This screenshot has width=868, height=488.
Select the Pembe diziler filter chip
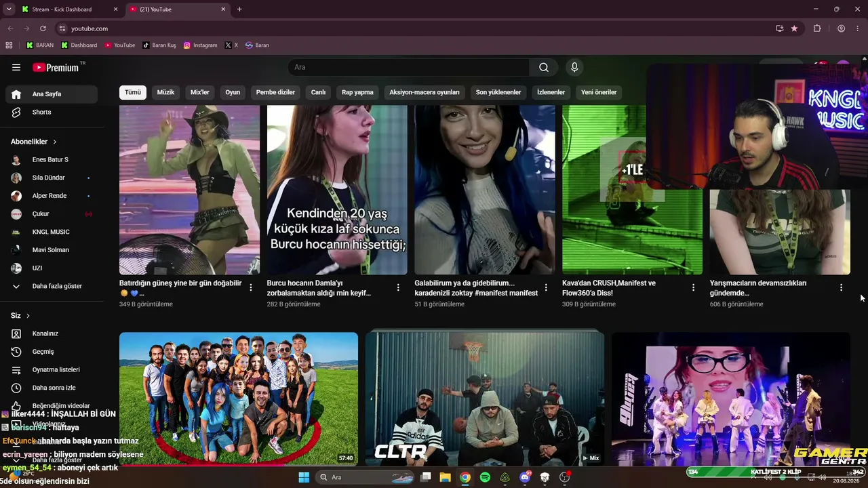[275, 92]
